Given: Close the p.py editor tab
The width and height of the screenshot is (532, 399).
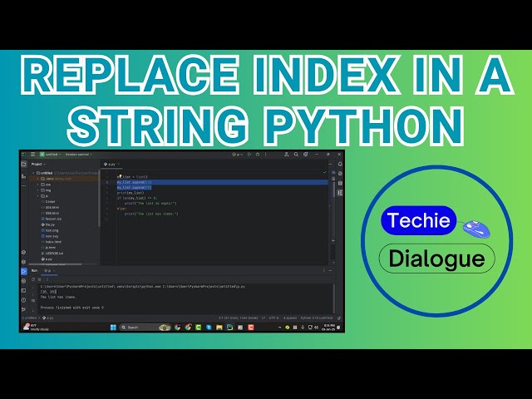Looking at the screenshot, I should [x=119, y=165].
